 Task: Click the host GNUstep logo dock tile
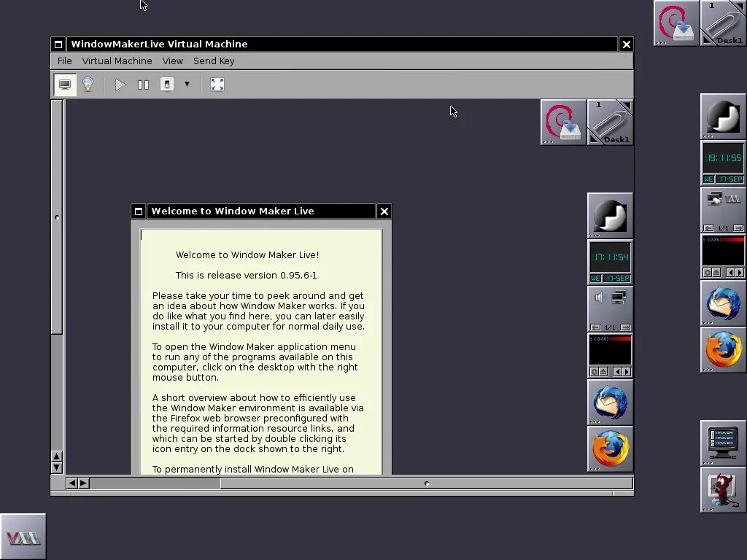(x=723, y=117)
